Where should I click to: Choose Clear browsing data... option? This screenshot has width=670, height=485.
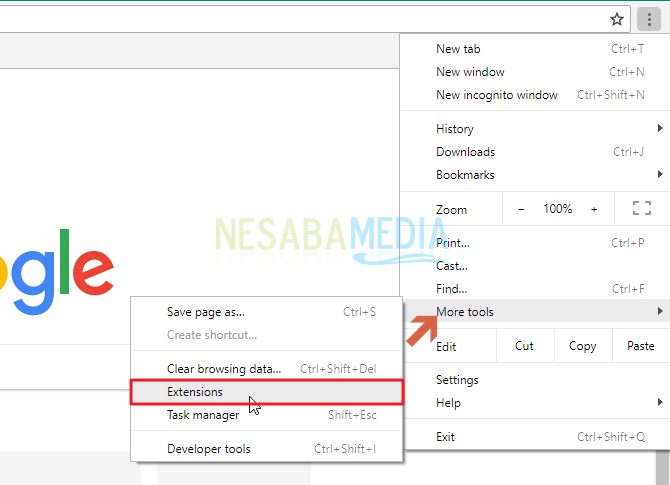point(267,369)
